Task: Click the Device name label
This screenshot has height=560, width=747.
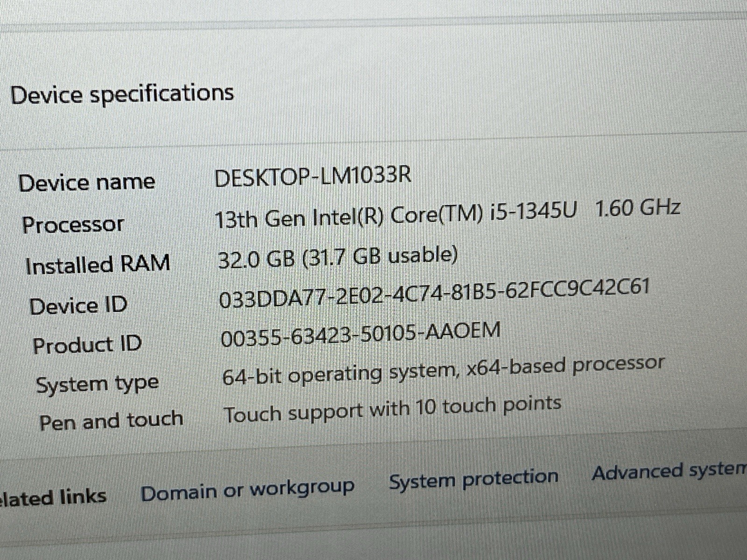Action: point(86,182)
